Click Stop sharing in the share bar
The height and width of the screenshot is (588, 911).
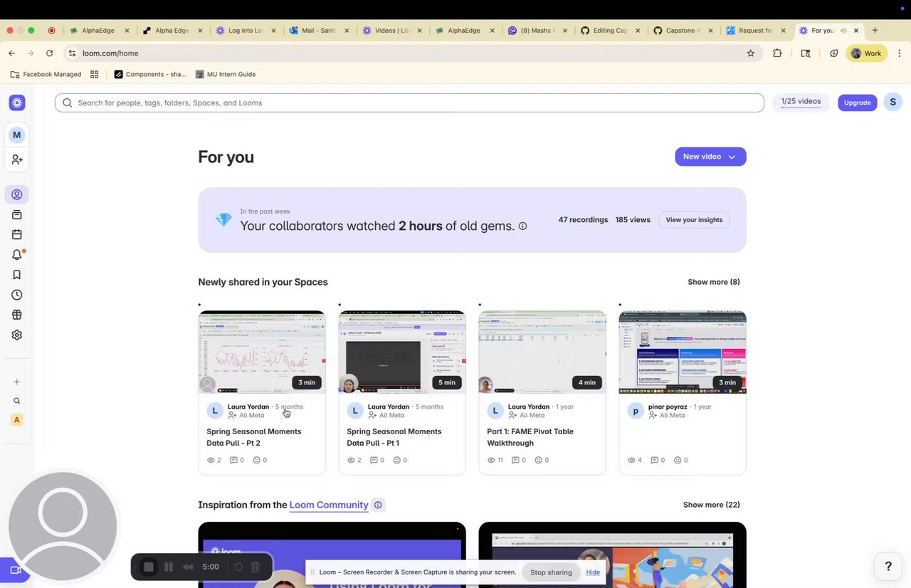tap(551, 572)
